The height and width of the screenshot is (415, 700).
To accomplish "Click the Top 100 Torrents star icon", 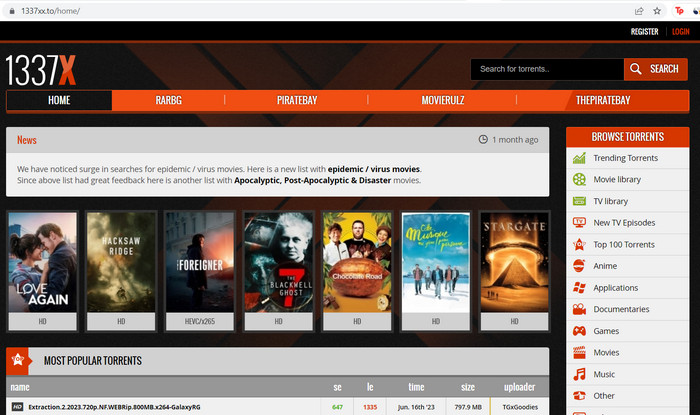I will 579,245.
